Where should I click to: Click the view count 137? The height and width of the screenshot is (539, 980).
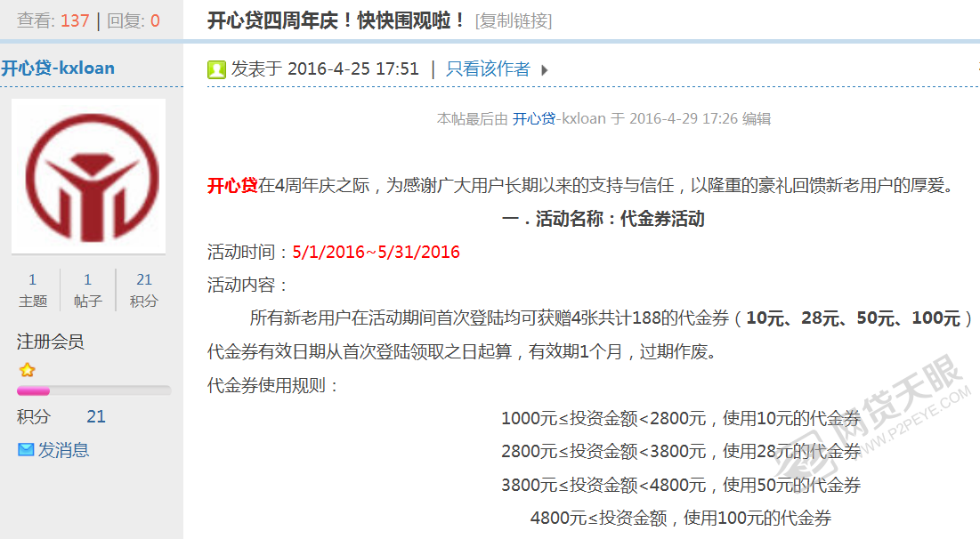75,20
